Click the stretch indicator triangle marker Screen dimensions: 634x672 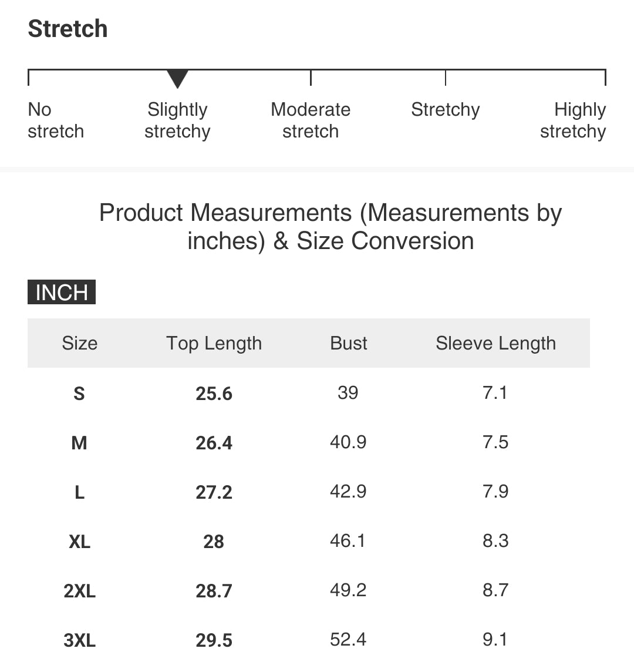pos(177,79)
